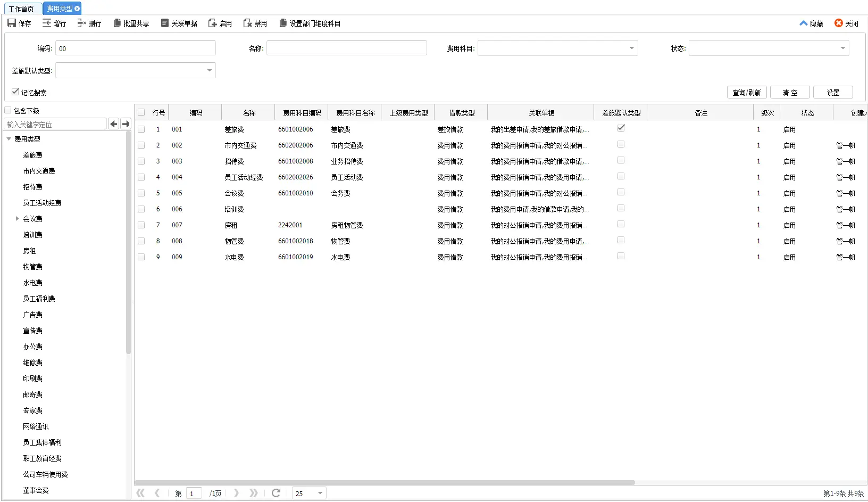Click the 删行 delete row icon

pyautogui.click(x=81, y=23)
